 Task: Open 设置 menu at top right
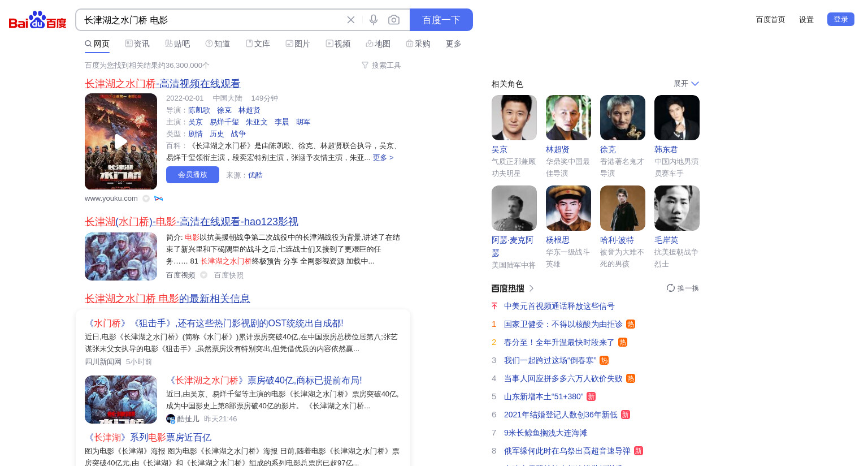point(806,19)
